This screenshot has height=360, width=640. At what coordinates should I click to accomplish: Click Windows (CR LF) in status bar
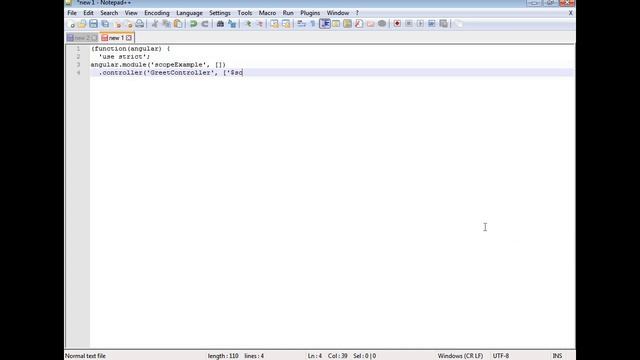pyautogui.click(x=460, y=356)
